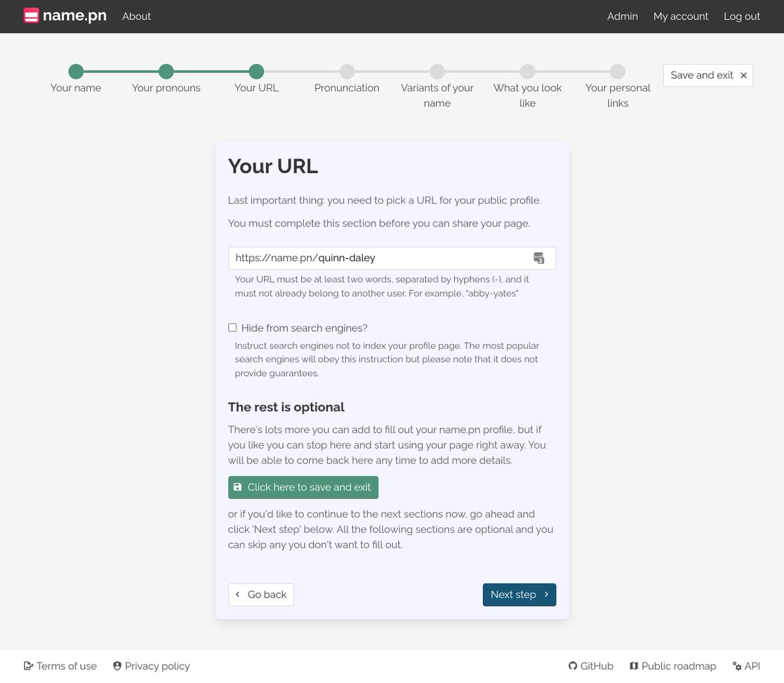This screenshot has height=683, width=784.
Task: Click the Public roadmap map icon
Action: click(634, 666)
